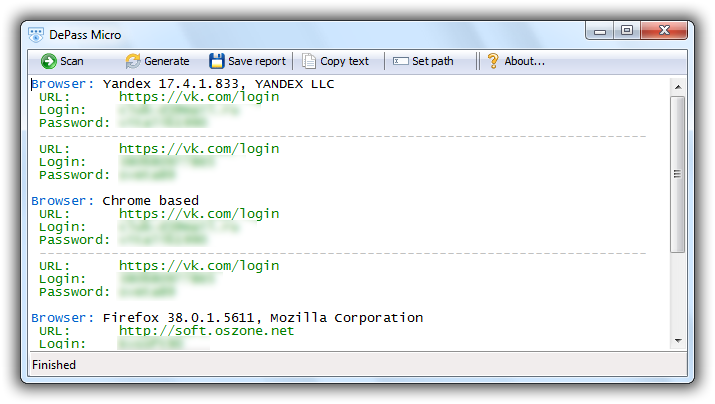Click the About question mark icon
The image size is (715, 404).
click(493, 61)
